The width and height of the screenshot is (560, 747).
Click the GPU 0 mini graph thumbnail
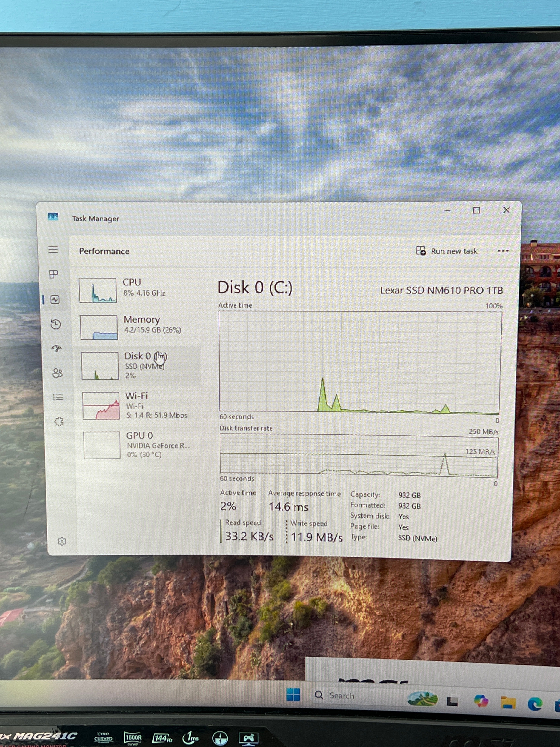[102, 445]
